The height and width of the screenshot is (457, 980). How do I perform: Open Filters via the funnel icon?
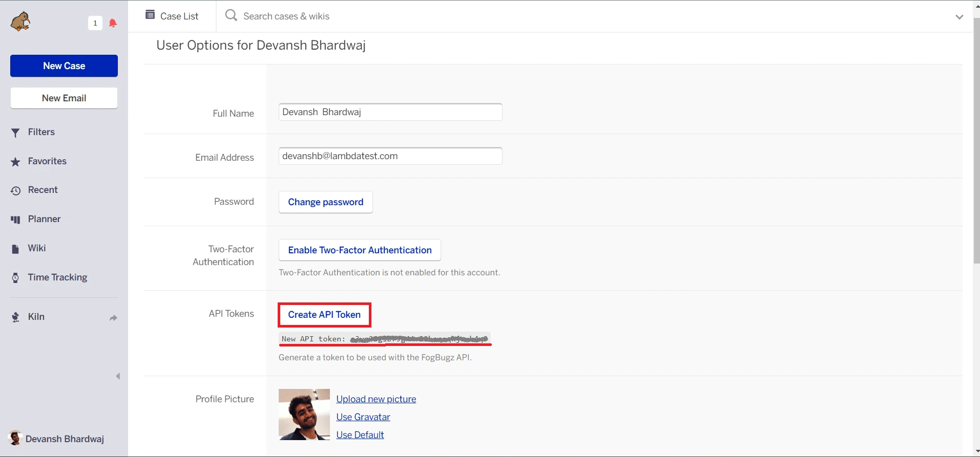point(15,133)
